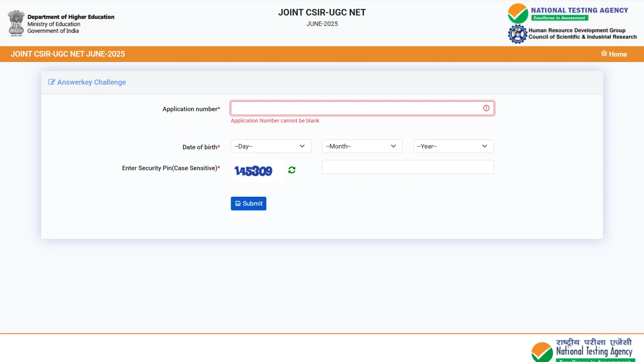Click the National Testing Agency checkmark logo
The width and height of the screenshot is (644, 362).
tap(518, 13)
